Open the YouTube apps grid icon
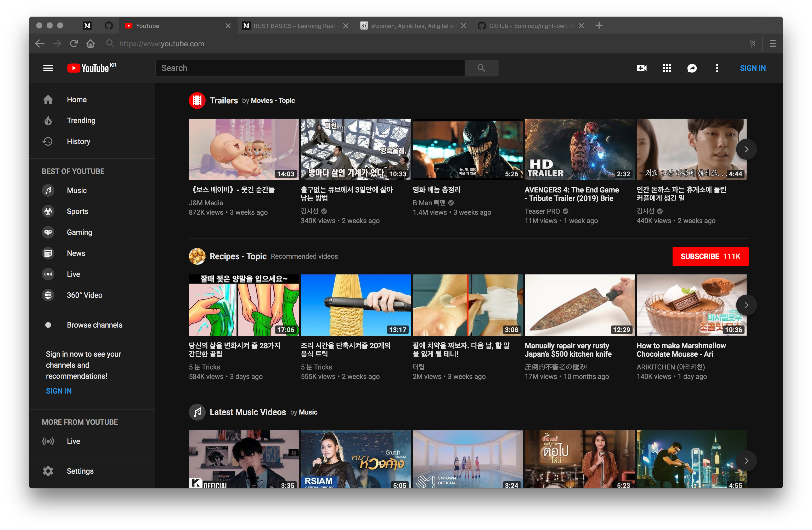 tap(667, 68)
